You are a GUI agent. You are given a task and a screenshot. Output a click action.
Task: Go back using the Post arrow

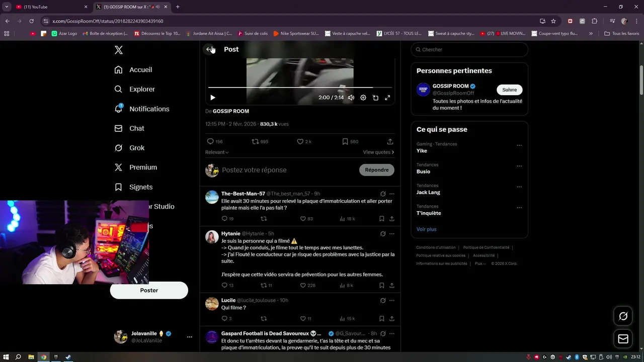pos(209,49)
